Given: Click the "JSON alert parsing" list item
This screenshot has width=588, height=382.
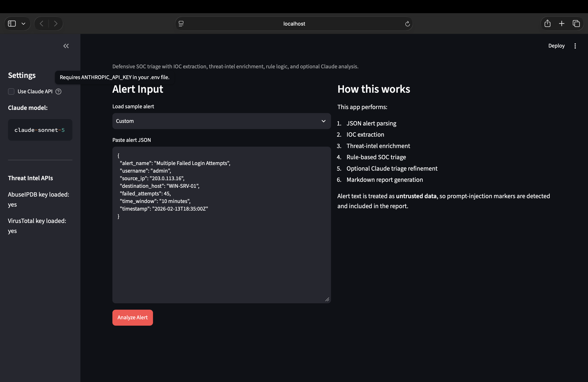Looking at the screenshot, I should [x=371, y=123].
